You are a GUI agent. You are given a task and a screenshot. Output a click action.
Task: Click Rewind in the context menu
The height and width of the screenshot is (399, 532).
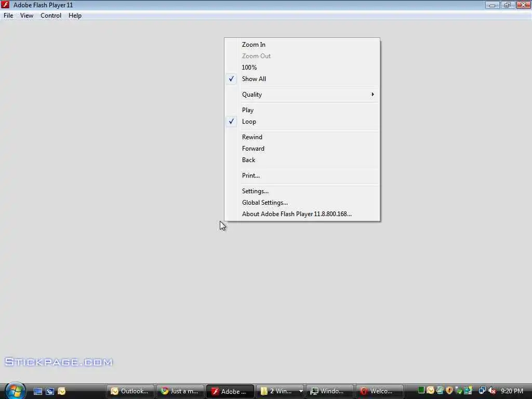302,137
